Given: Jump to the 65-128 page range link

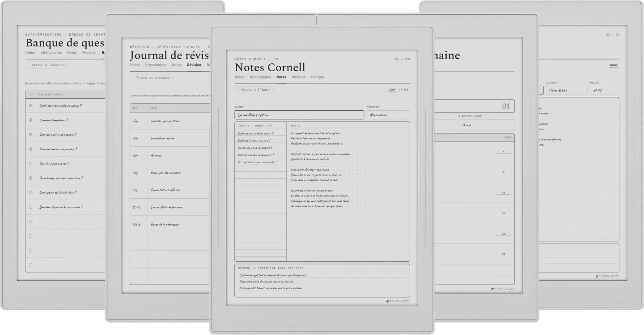Looking at the screenshot, I should 404,90.
